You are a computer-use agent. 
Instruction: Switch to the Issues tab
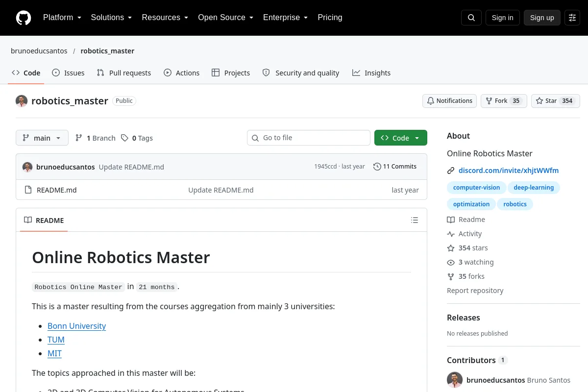(68, 73)
